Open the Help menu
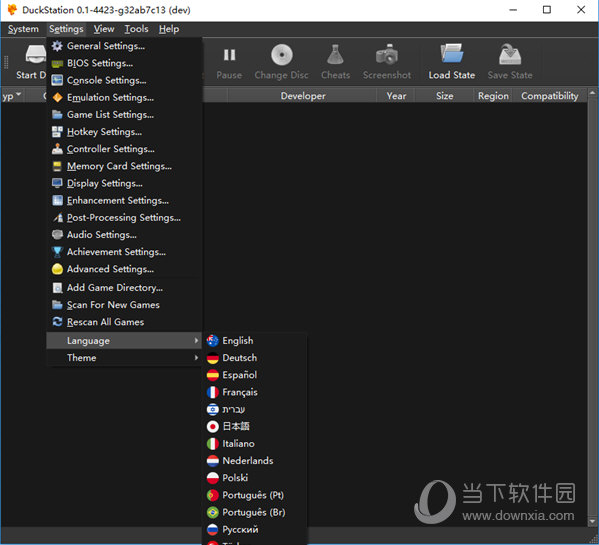 pos(169,29)
